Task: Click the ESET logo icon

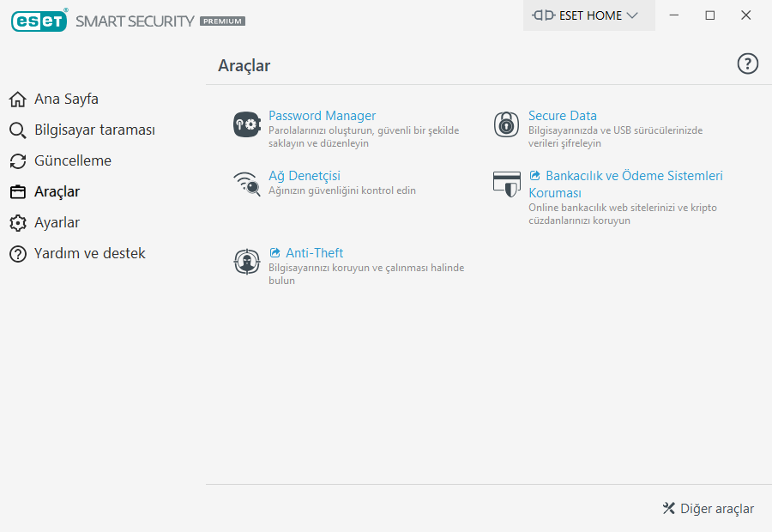Action: (39, 21)
